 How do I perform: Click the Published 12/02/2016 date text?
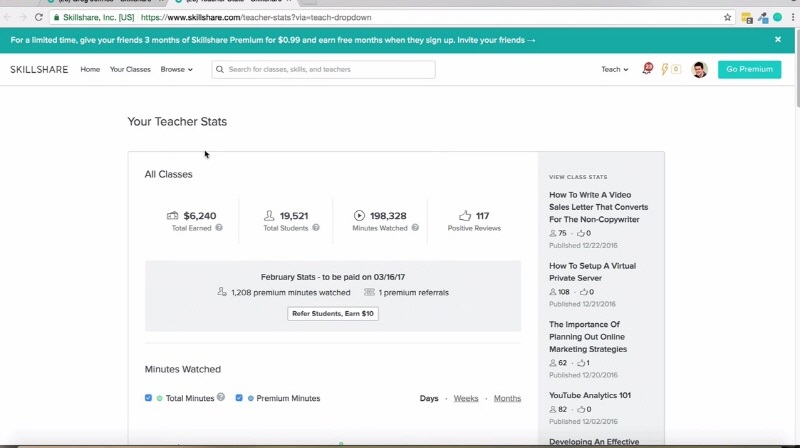pyautogui.click(x=583, y=421)
